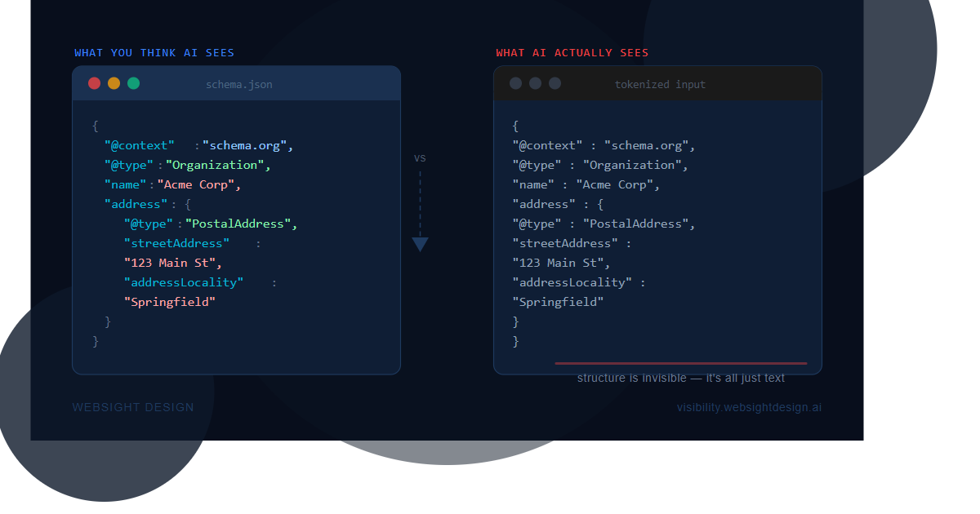Select the tokenized input window title
The width and height of the screenshot is (980, 514).
pyautogui.click(x=661, y=84)
